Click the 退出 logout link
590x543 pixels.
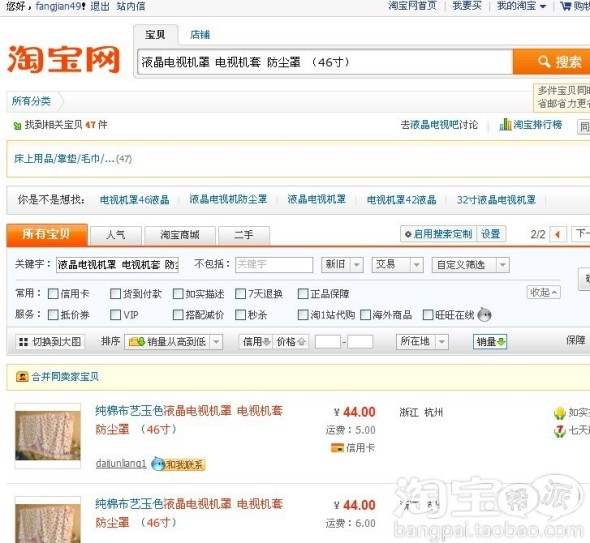click(x=100, y=6)
